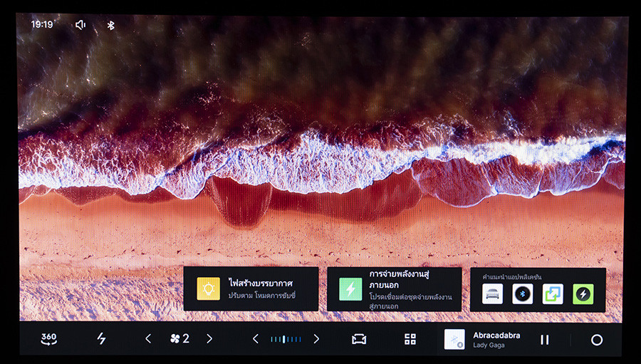Open the all apps grid
The height and width of the screenshot is (364, 641).
tap(410, 339)
